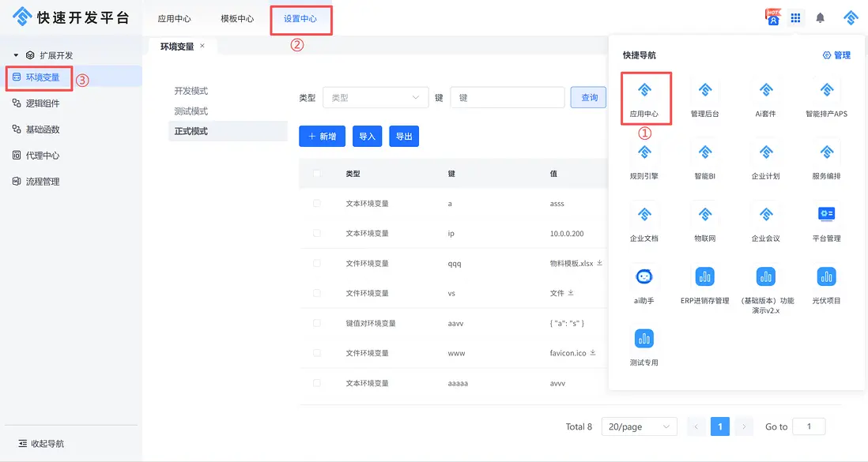
Task: Collapse the 扩展开发 tree group
Action: (16, 55)
